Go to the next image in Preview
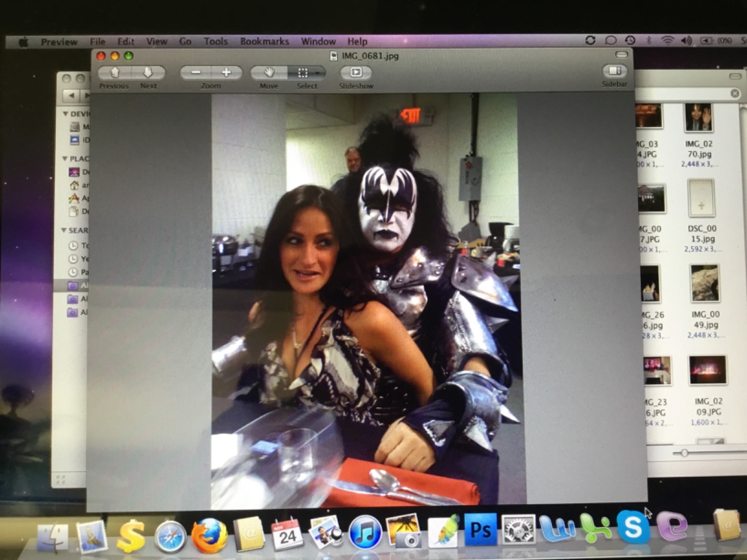Viewport: 747px width, 560px height. [x=148, y=72]
